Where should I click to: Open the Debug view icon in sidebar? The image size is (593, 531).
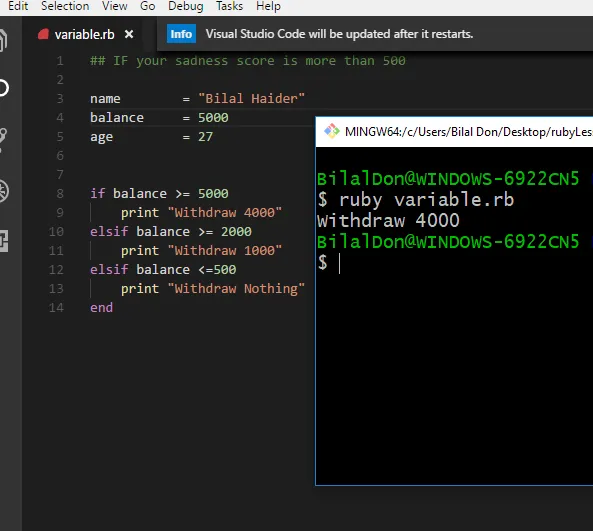tap(4, 191)
